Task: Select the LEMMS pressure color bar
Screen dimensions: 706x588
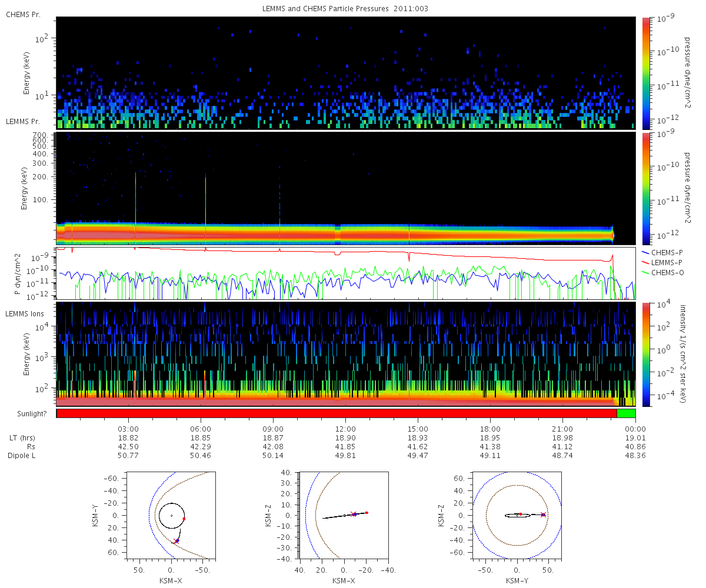Action: (646, 188)
